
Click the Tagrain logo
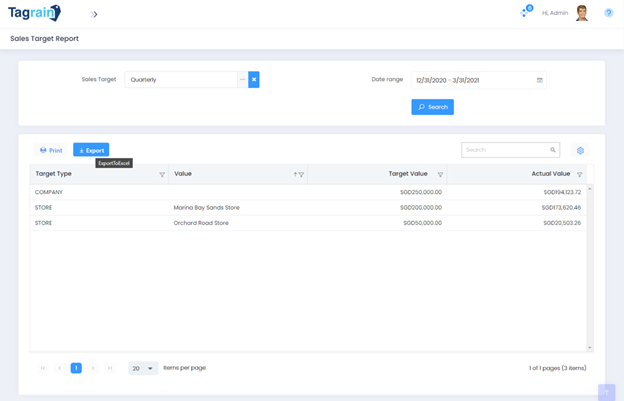pyautogui.click(x=34, y=13)
